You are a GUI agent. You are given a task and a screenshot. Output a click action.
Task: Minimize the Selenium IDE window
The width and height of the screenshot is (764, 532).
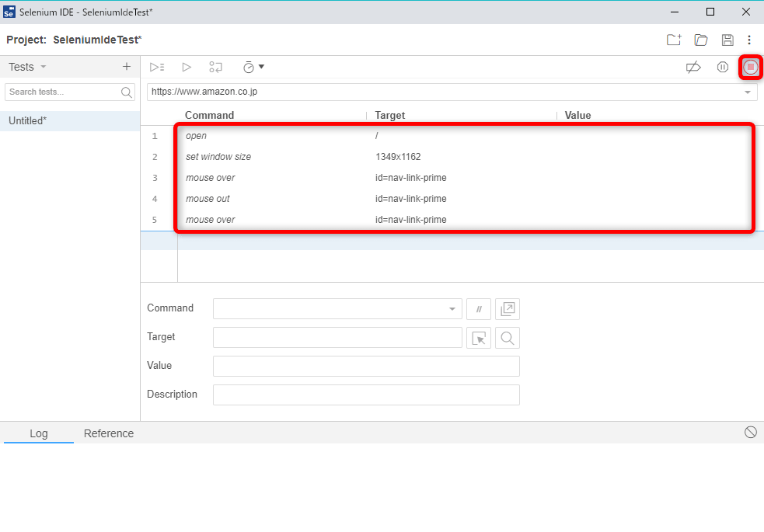(675, 12)
